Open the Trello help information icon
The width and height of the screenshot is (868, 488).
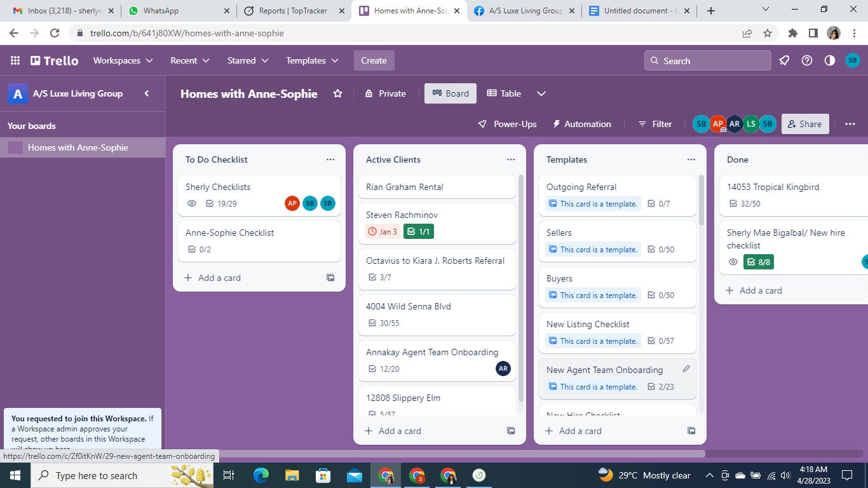point(807,60)
